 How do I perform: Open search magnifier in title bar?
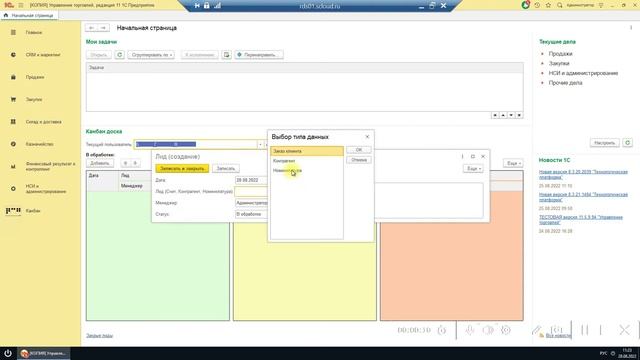(560, 5)
